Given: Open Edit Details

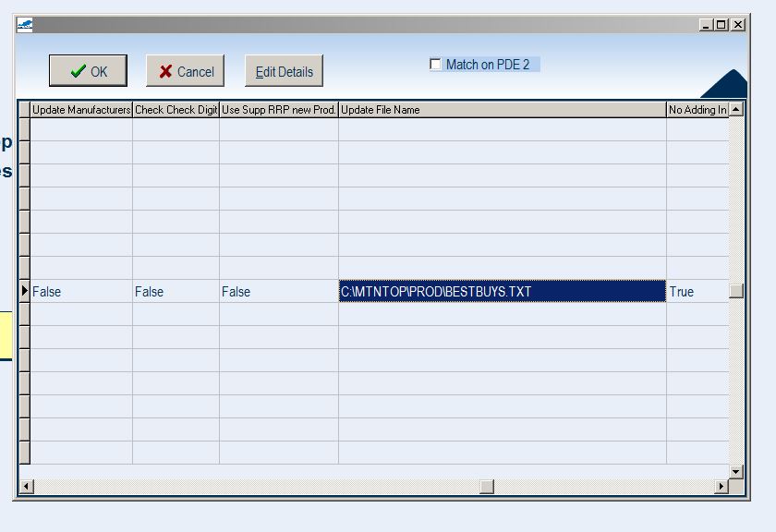Looking at the screenshot, I should pos(284,71).
